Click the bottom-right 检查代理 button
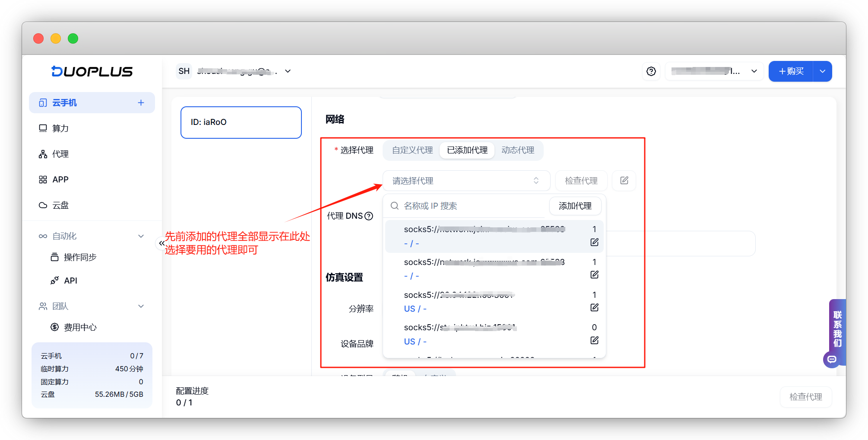Screen dimensions: 868x440 click(x=806, y=397)
